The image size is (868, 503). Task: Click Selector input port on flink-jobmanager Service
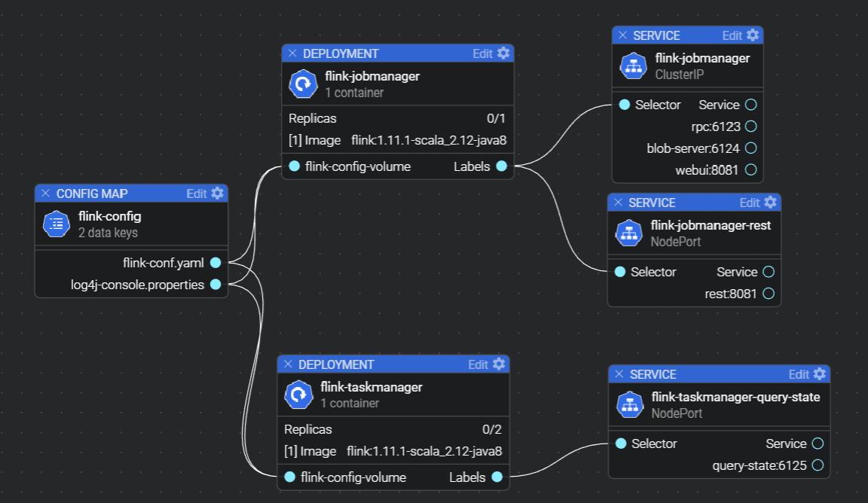(625, 105)
